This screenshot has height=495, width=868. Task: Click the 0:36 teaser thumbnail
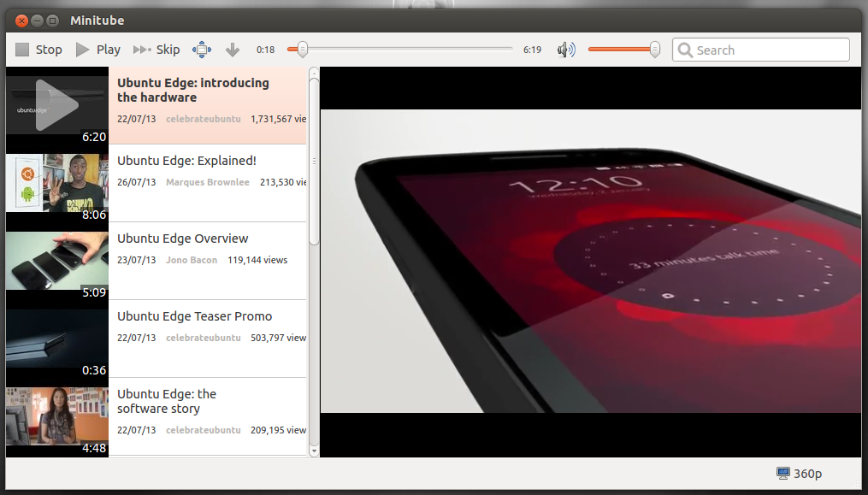tap(57, 339)
